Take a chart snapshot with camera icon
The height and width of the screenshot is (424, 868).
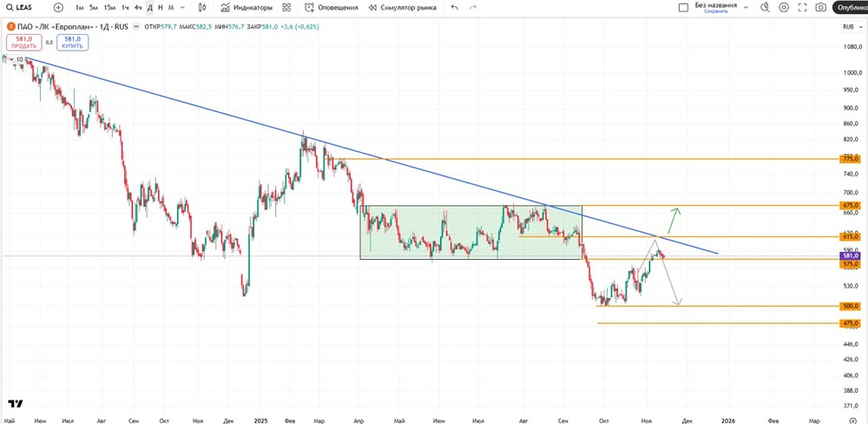[x=821, y=8]
